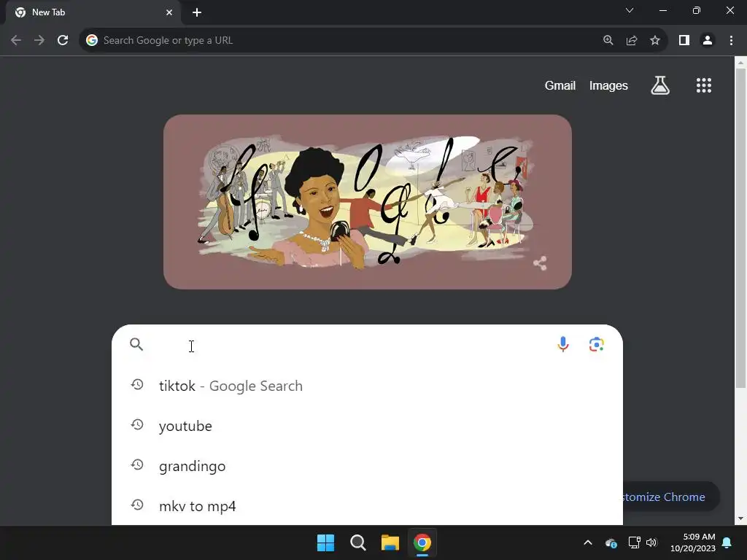
Task: Click the scrollbar down arrow
Action: click(740, 518)
